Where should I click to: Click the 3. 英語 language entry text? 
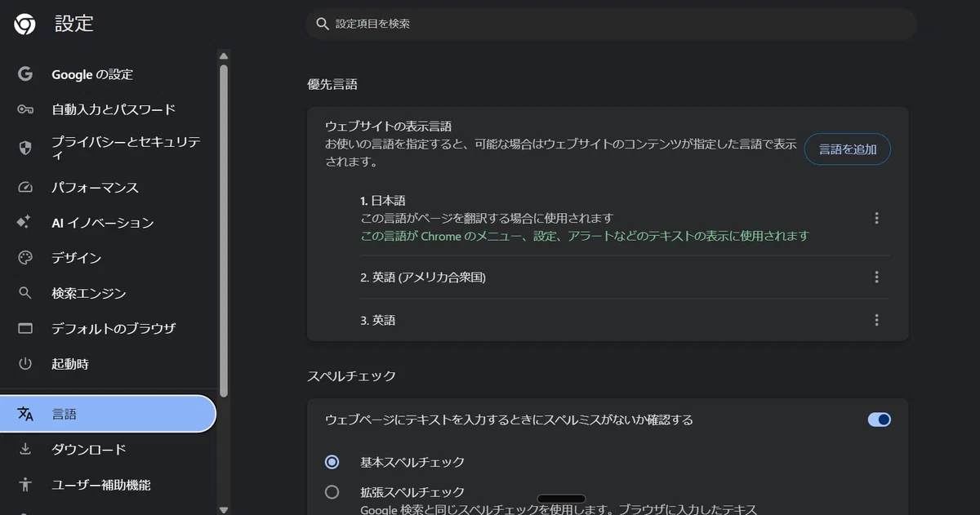(377, 321)
